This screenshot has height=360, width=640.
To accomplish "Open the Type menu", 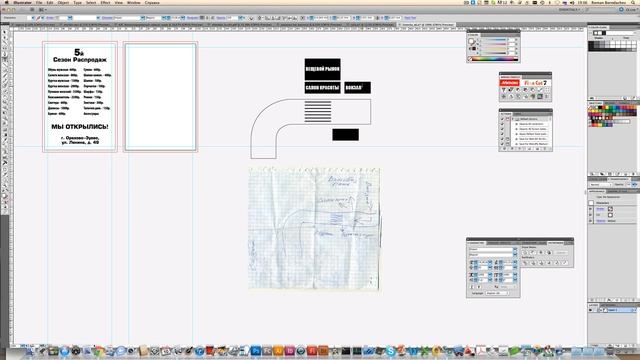I will tap(77, 2).
